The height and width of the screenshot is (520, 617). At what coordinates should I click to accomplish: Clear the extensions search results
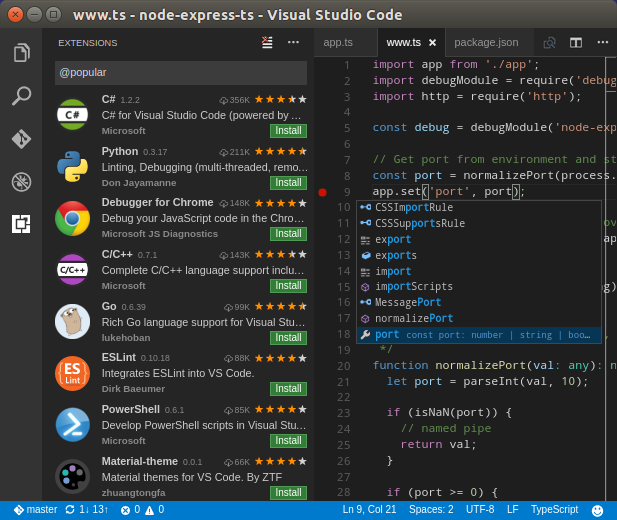click(267, 42)
